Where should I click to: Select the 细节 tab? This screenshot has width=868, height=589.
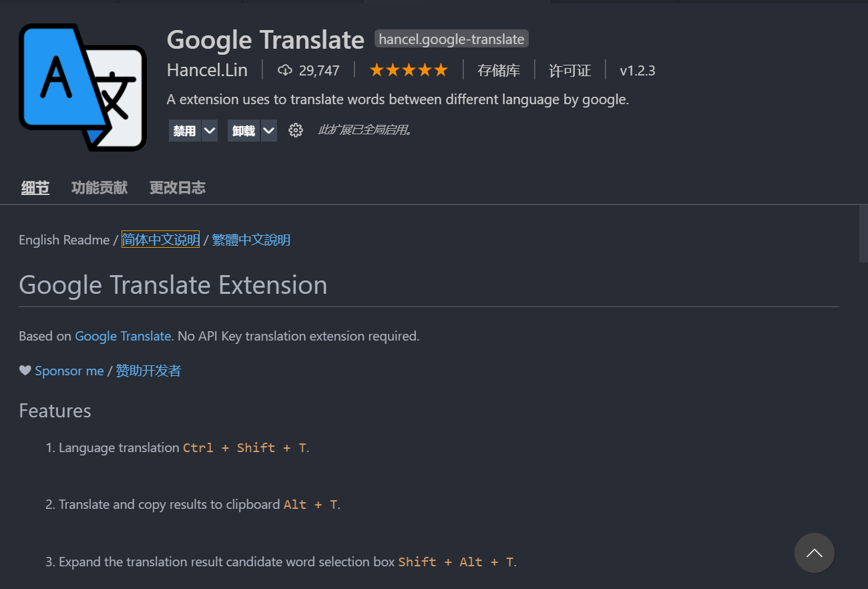35,188
